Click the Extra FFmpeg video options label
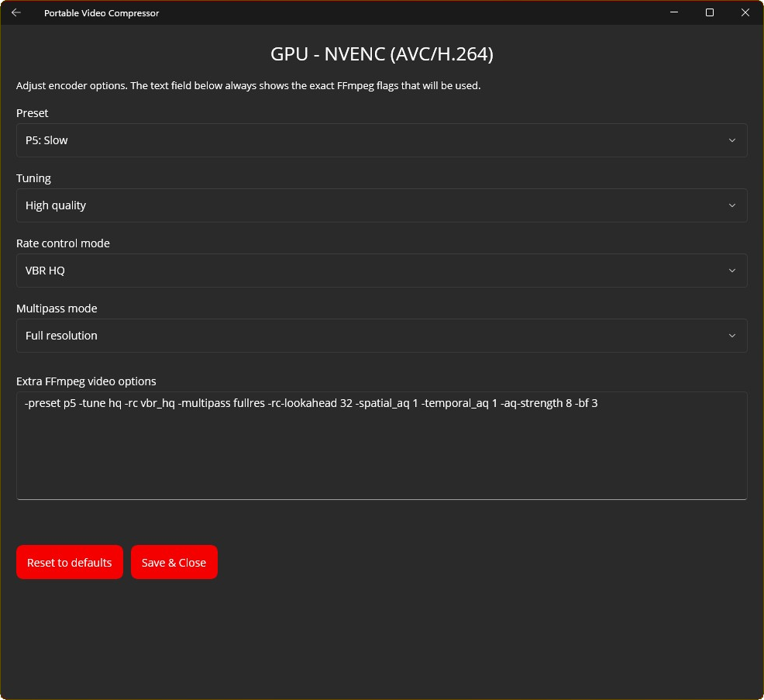 point(86,381)
